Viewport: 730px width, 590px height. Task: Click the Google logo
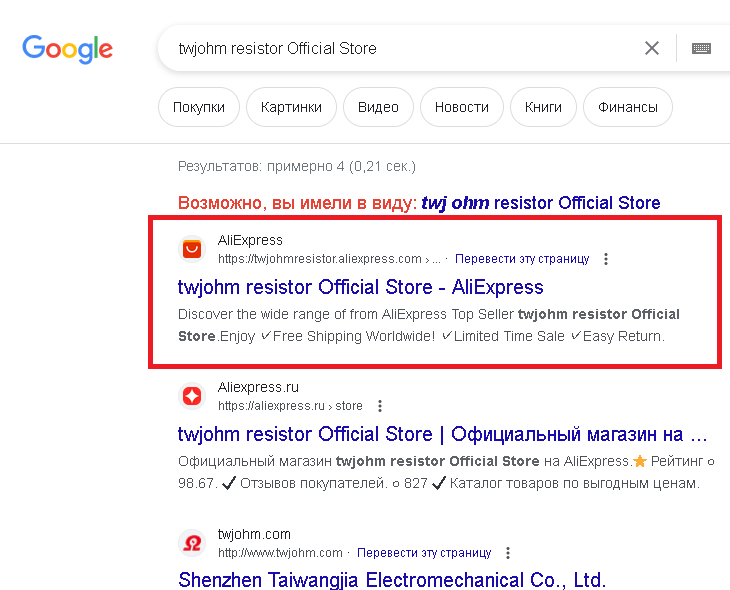68,48
